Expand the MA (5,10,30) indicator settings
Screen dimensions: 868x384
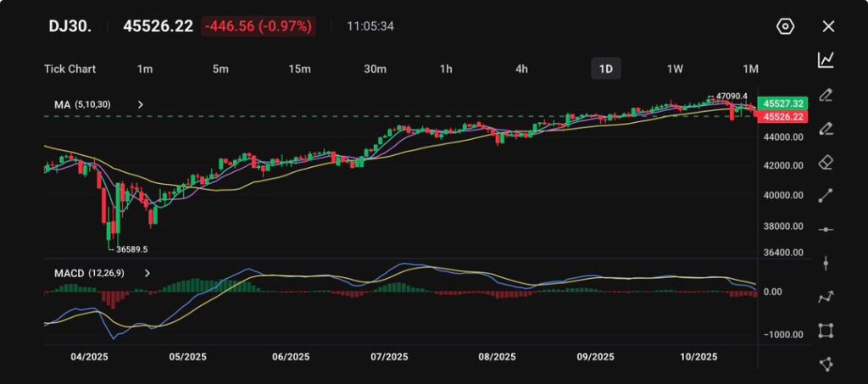[x=141, y=104]
